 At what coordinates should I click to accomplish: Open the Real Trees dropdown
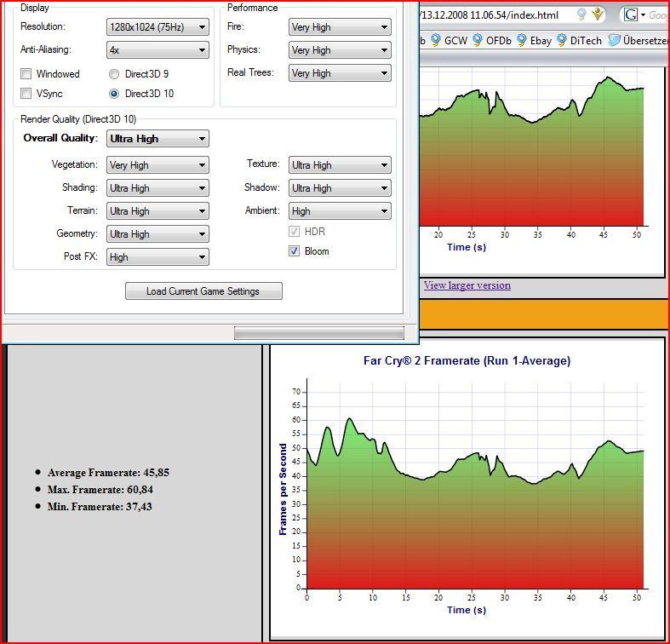point(340,73)
